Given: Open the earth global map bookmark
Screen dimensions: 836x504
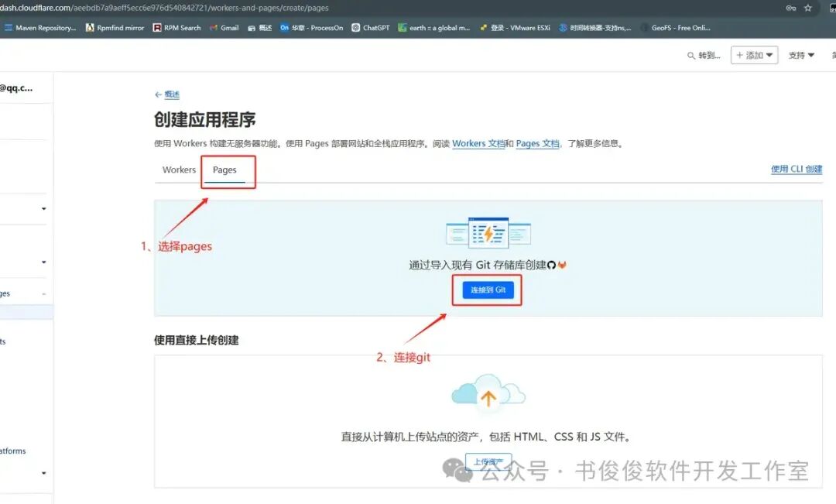Looking at the screenshot, I should pyautogui.click(x=434, y=28).
